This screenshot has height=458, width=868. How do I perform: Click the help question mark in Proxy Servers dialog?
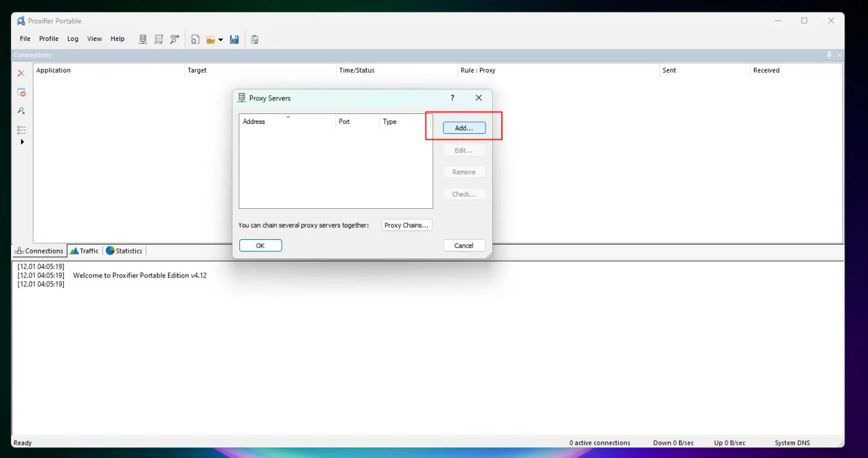point(453,98)
